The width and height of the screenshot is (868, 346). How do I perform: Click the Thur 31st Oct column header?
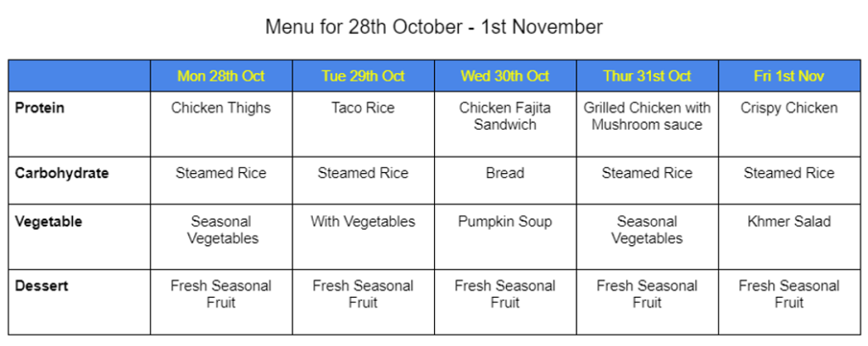click(x=648, y=75)
